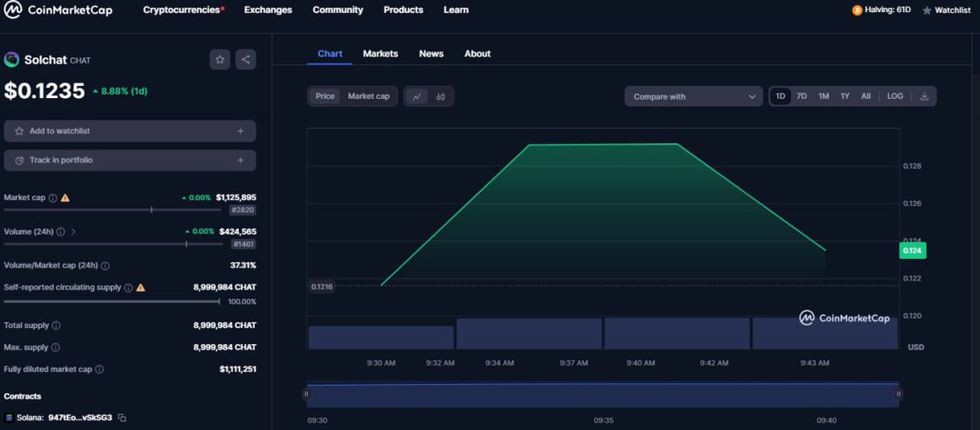Show info for Total supply
Viewport: 980px width, 430px height.
pyautogui.click(x=56, y=325)
